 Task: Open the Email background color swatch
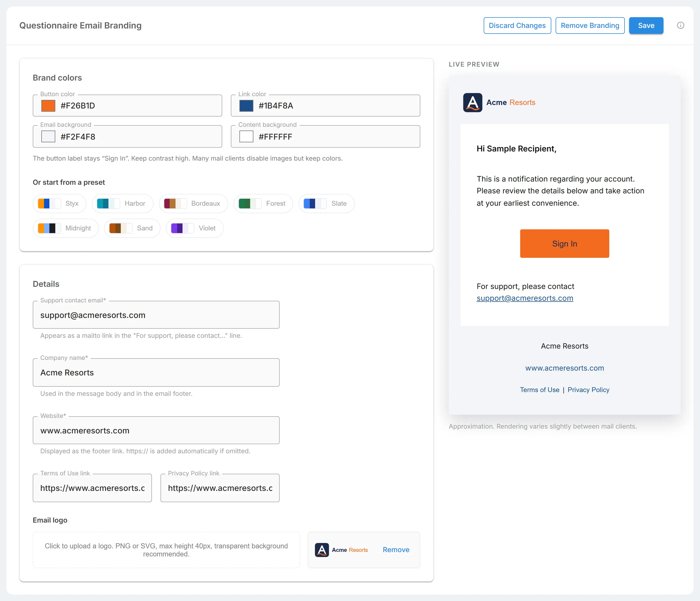pyautogui.click(x=48, y=137)
